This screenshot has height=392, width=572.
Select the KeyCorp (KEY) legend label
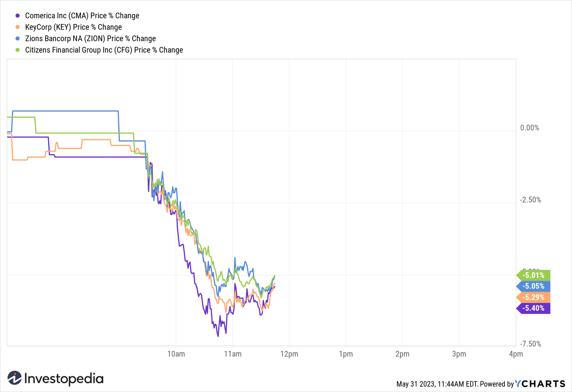click(x=73, y=27)
